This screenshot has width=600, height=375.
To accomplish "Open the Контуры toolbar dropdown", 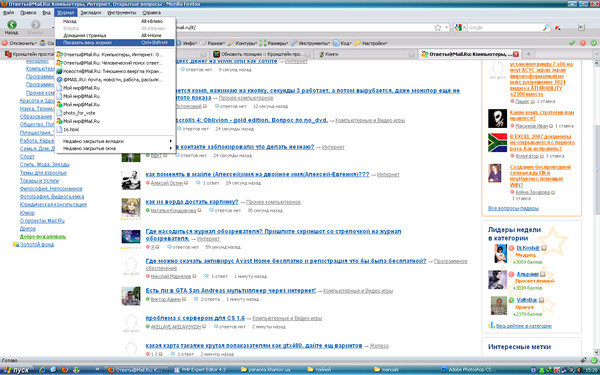I will point(243,43).
